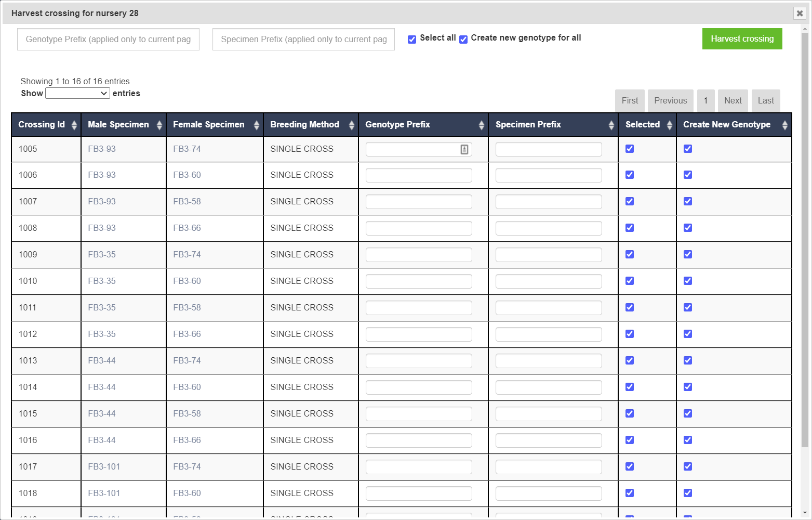The height and width of the screenshot is (520, 812).
Task: Sort by Specimen Prefix column arrows
Action: pos(611,125)
